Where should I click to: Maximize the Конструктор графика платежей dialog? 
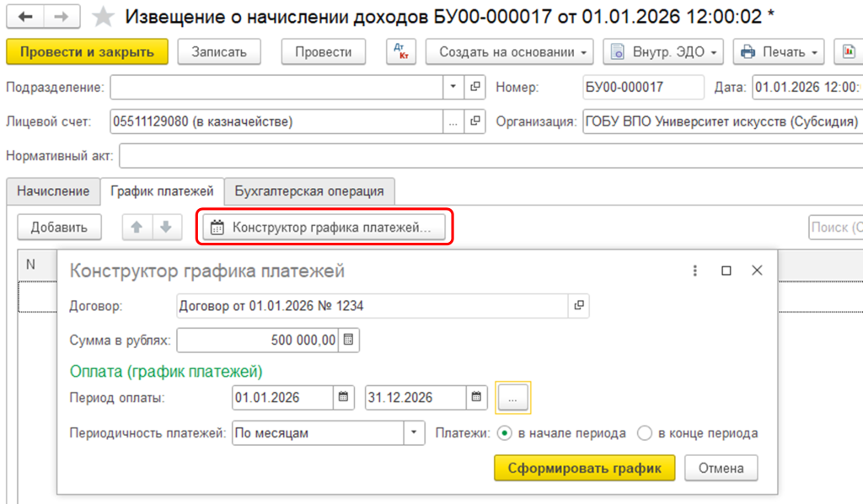tap(726, 271)
